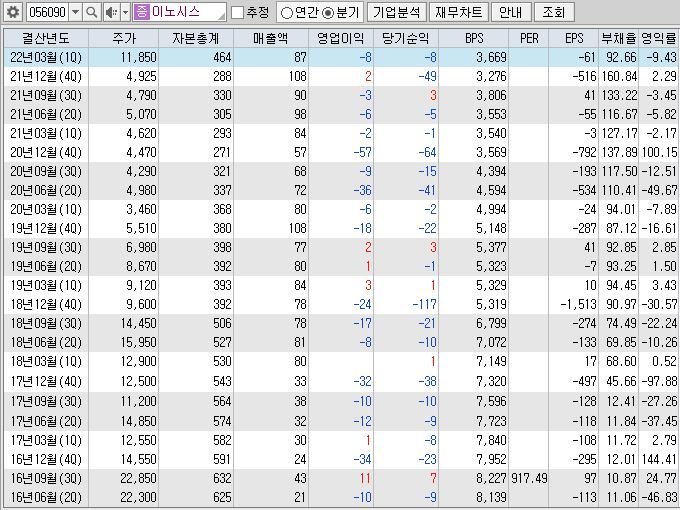
Task: Click the 주가 column header
Action: coord(124,38)
